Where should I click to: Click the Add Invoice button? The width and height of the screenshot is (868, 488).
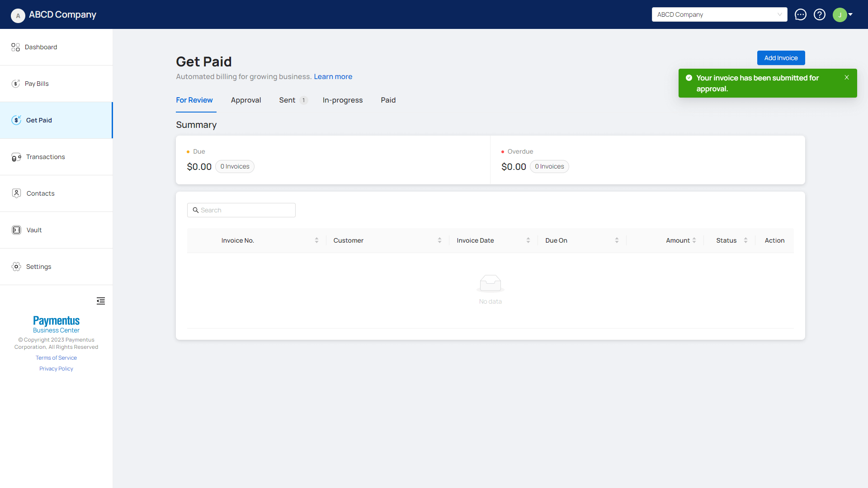(x=781, y=58)
